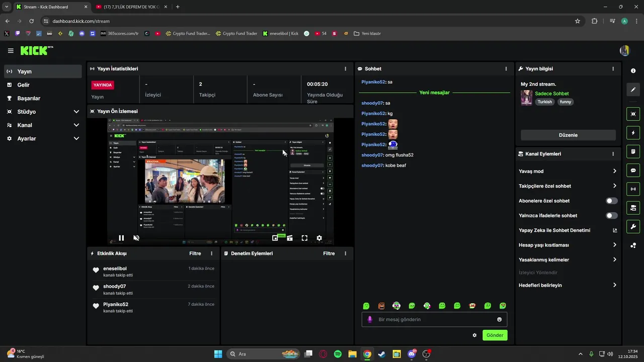
Task: Open preview player settings gear
Action: click(319, 238)
